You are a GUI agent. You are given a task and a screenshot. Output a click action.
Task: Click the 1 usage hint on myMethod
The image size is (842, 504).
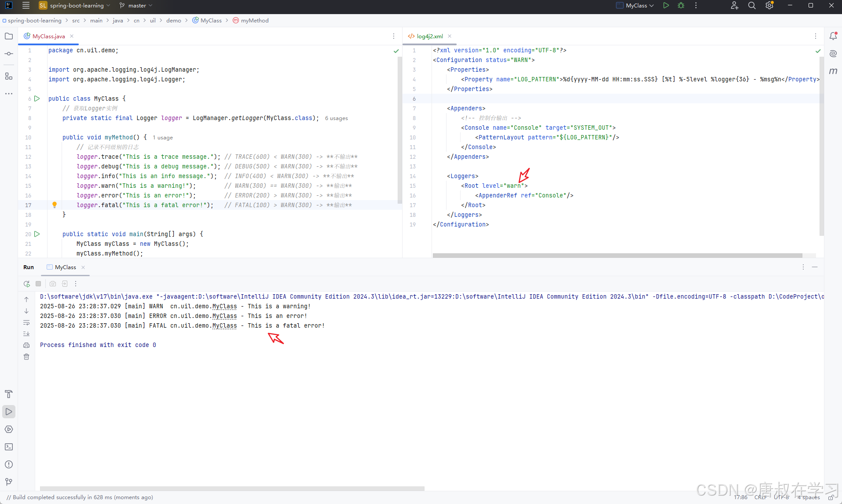pos(163,138)
